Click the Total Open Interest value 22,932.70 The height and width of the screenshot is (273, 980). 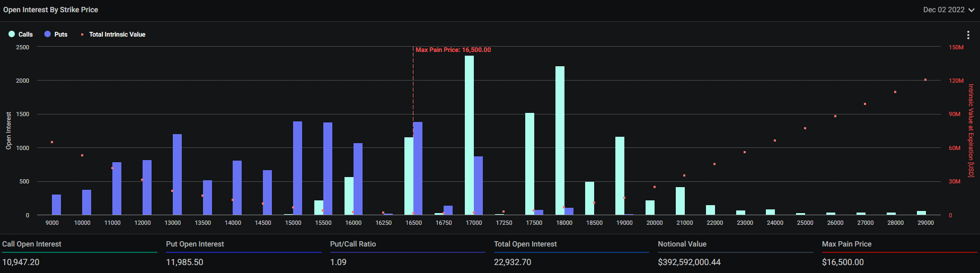(x=513, y=262)
